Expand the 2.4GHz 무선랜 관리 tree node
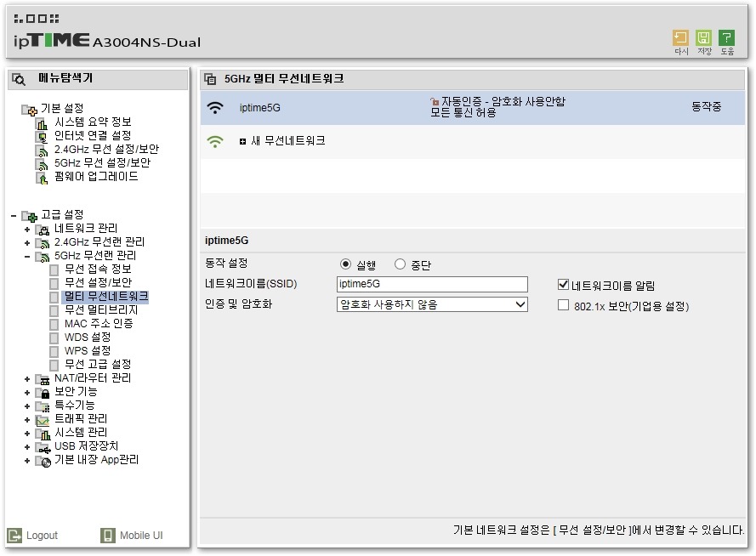756x556 pixels. [27, 243]
